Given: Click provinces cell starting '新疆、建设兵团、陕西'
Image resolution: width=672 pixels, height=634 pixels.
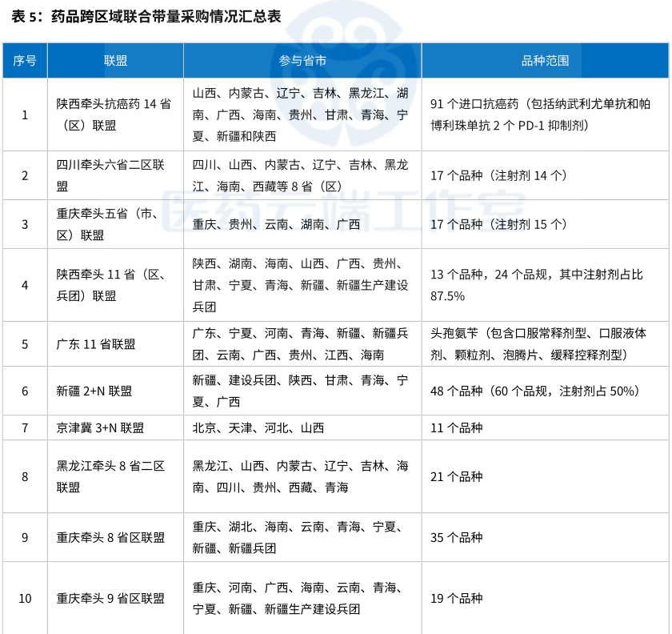Looking at the screenshot, I should 302,391.
